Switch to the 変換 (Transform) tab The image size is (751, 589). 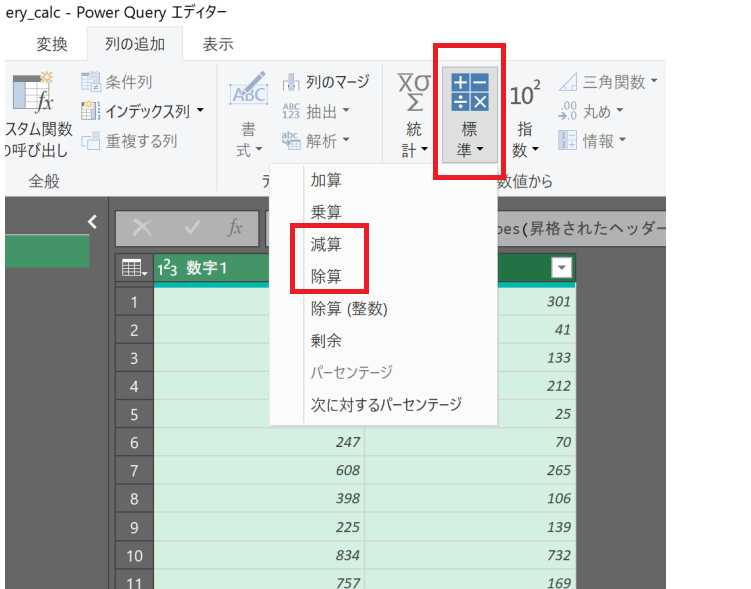(x=52, y=44)
